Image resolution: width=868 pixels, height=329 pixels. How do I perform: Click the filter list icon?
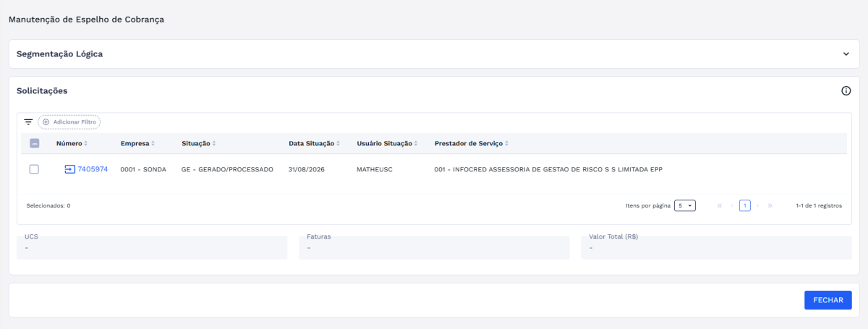click(x=29, y=122)
